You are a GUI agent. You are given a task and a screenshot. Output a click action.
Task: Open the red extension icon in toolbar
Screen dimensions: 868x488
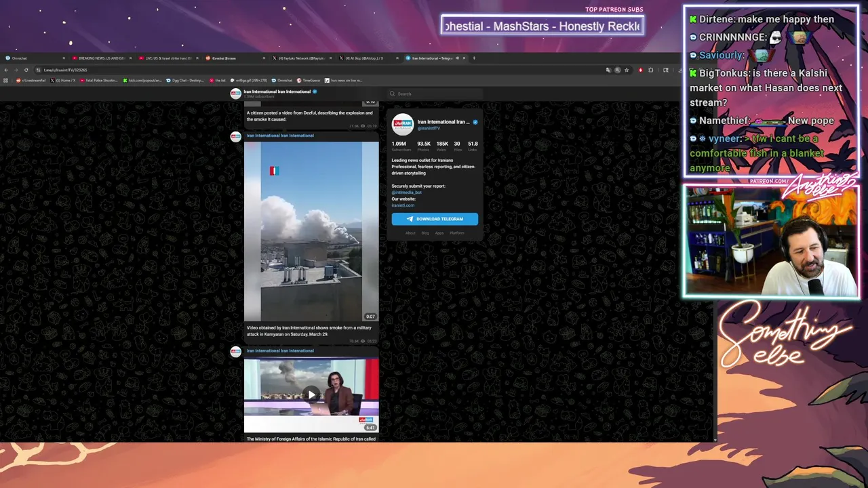(641, 70)
